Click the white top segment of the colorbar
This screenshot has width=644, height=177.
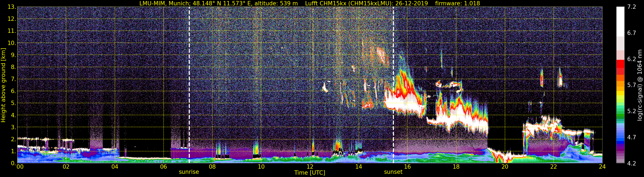click(x=620, y=22)
